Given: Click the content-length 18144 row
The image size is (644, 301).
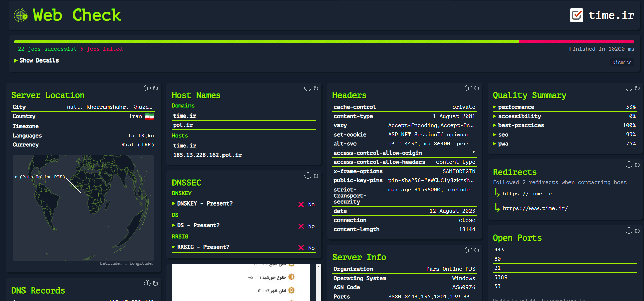Looking at the screenshot, I should [404, 229].
